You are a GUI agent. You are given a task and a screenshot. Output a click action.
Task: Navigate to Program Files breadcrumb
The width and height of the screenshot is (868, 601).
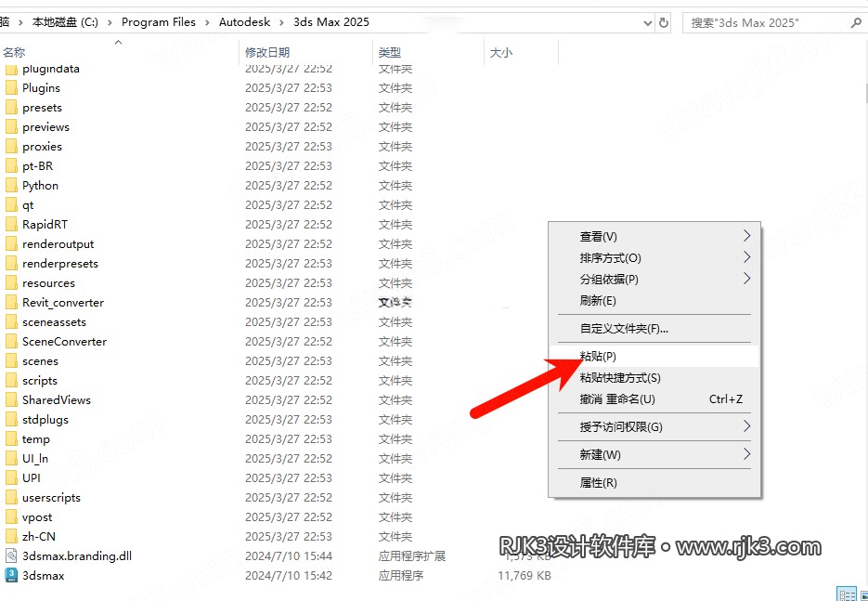[x=159, y=22]
